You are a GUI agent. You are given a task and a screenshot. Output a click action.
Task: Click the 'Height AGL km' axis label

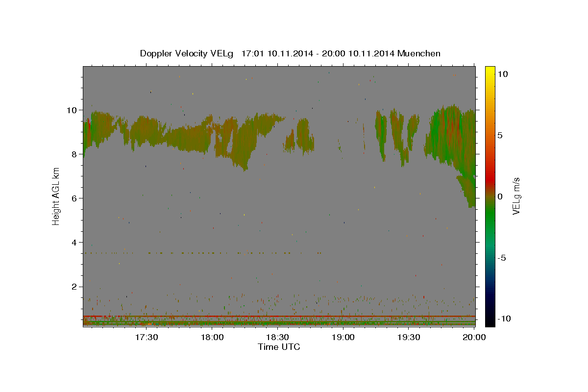(x=56, y=197)
